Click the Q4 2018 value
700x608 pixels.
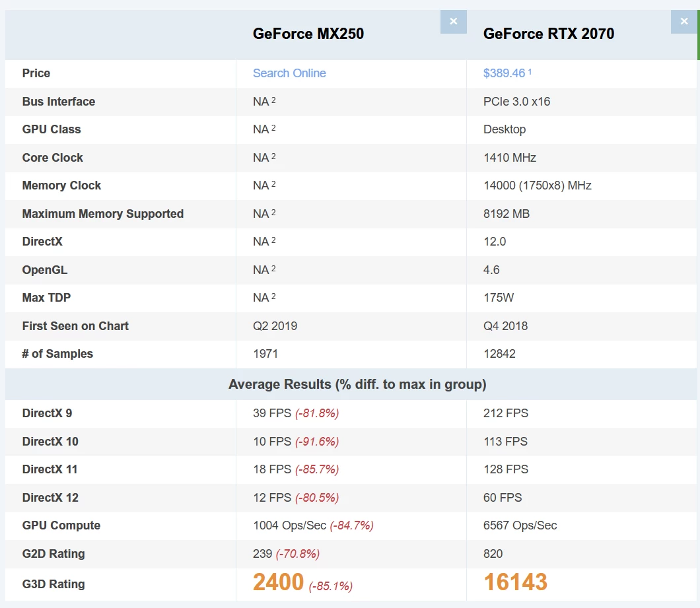[505, 326]
